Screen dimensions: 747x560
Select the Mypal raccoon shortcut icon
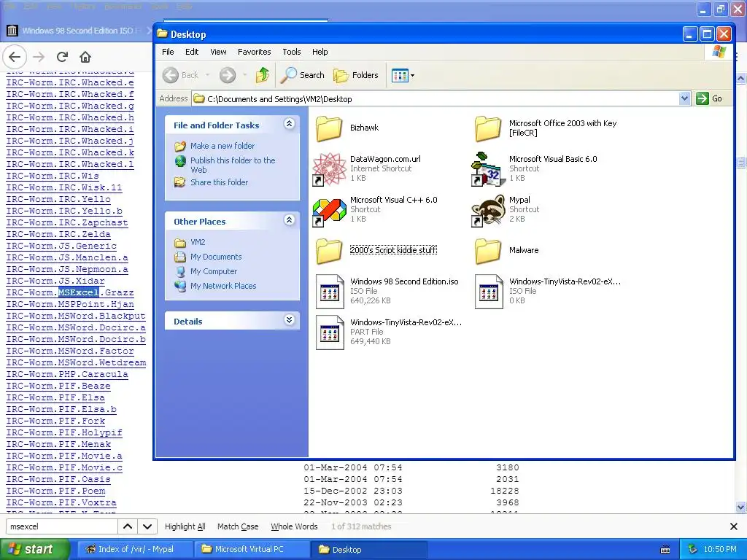coord(488,210)
